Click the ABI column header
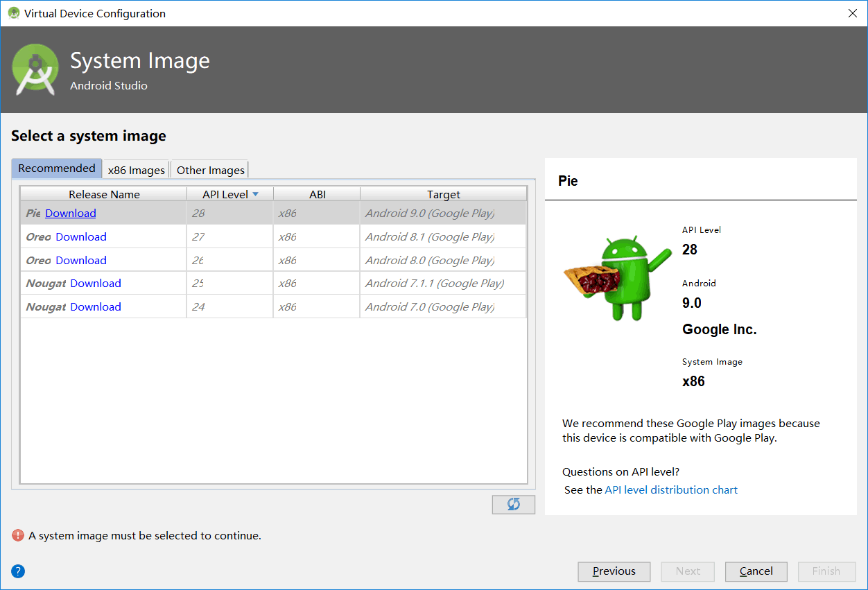Image resolution: width=868 pixels, height=590 pixels. tap(318, 194)
